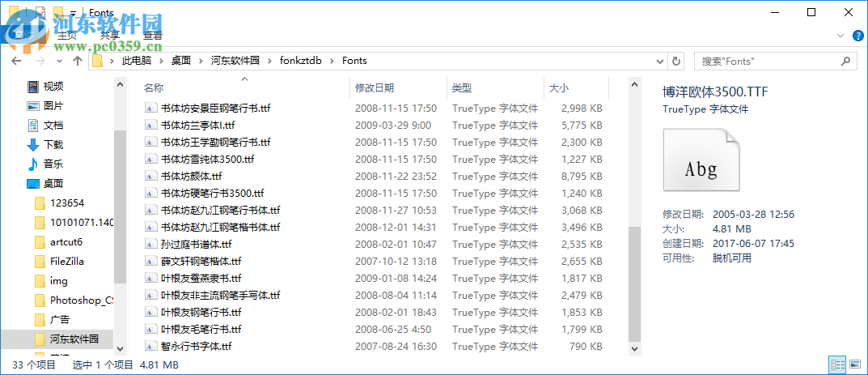Switch to large icons view layout
The height and width of the screenshot is (375, 868).
tap(855, 364)
